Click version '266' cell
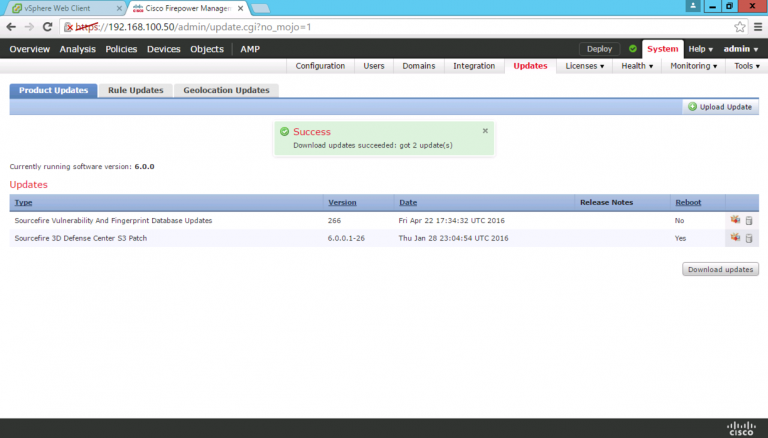The image size is (768, 438). coord(335,220)
